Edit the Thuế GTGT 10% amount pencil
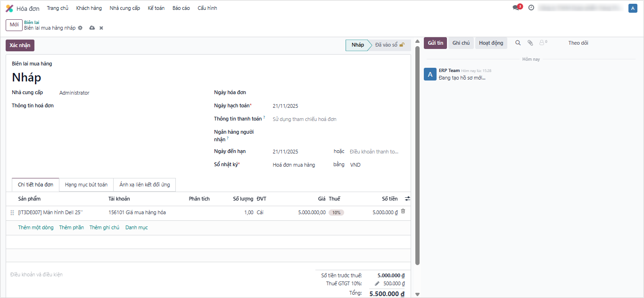 click(x=377, y=283)
